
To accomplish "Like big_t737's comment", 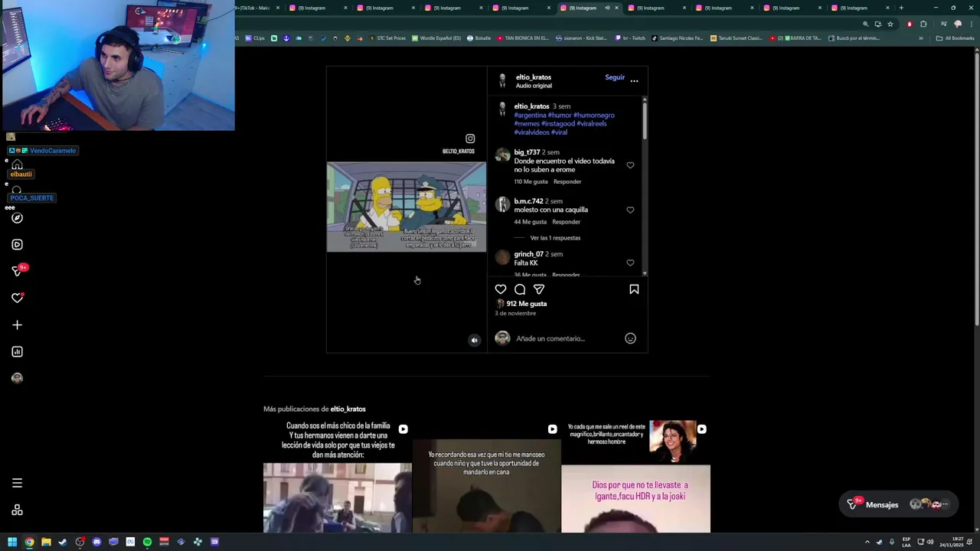I will tap(630, 165).
